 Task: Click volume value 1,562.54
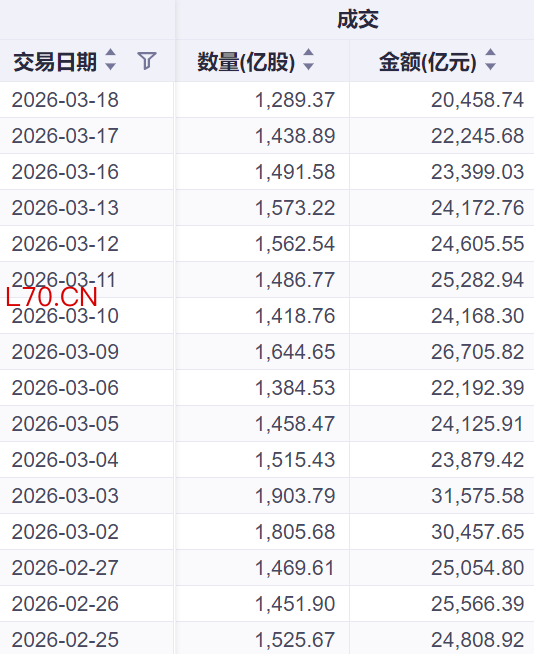tap(295, 244)
